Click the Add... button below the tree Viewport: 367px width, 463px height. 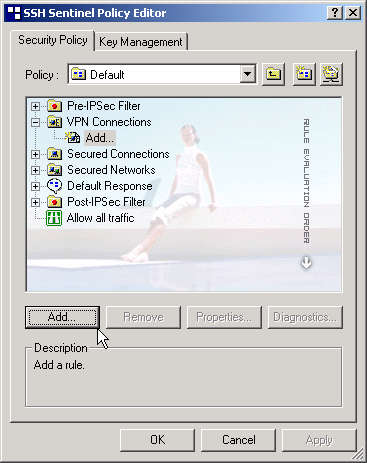[x=62, y=317]
